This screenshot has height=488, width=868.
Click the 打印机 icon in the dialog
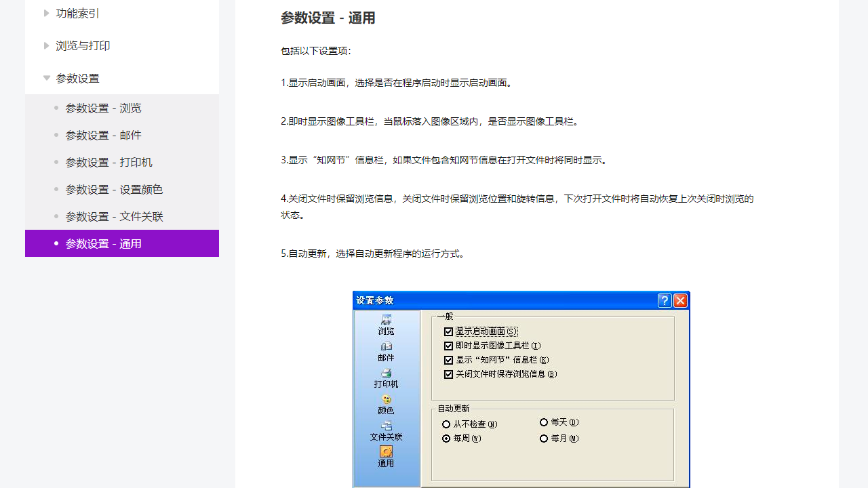click(386, 378)
